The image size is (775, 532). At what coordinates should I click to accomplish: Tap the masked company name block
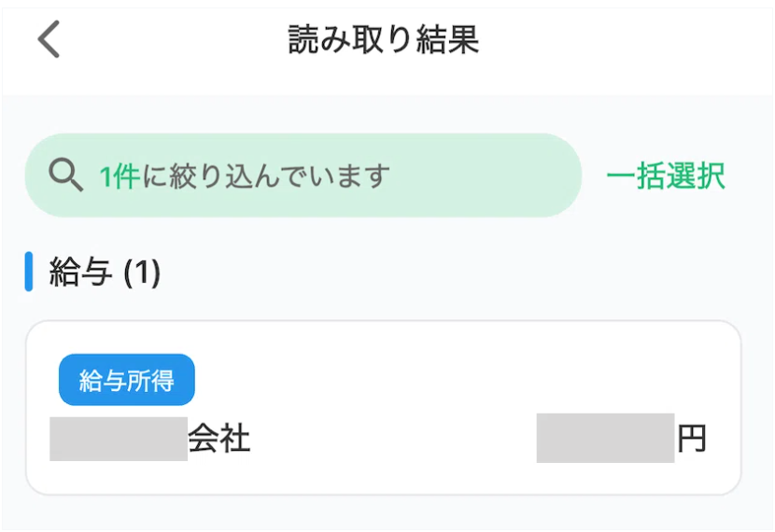pyautogui.click(x=119, y=438)
